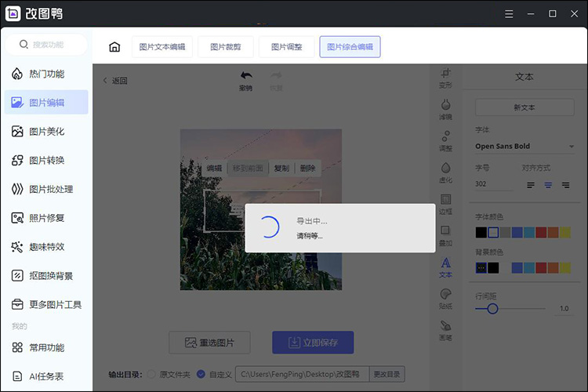Click the output directory path field
This screenshot has width=588, height=392.
(x=303, y=374)
